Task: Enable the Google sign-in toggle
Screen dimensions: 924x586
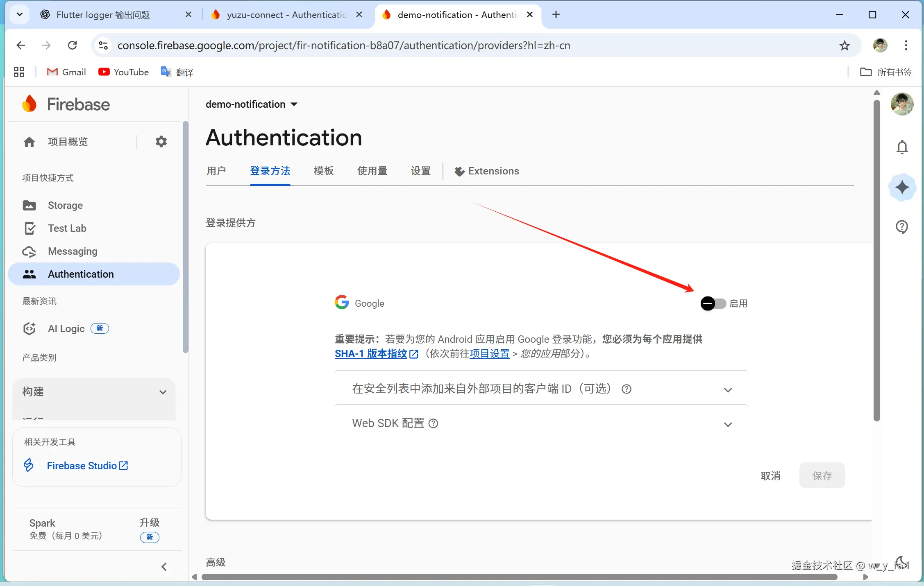Action: pyautogui.click(x=713, y=303)
